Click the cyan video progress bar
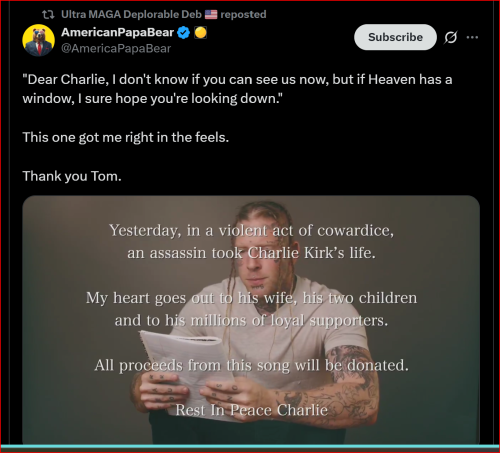Screen dimensions: 500x453 coord(250,447)
